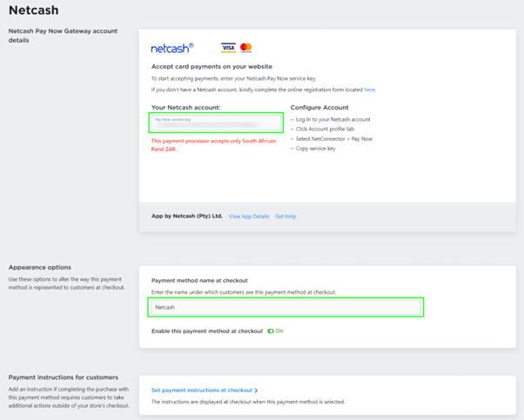Open the View App Details link
Screen dimensions: 524x420
tap(248, 216)
